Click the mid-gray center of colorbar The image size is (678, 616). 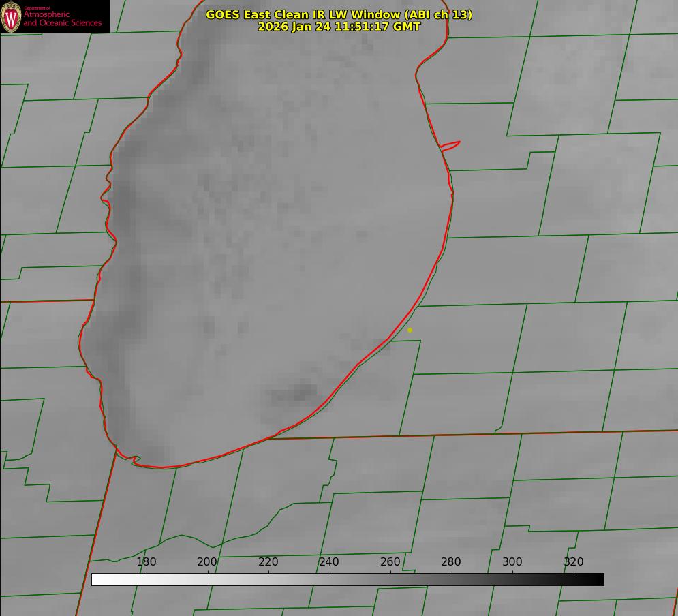click(348, 579)
